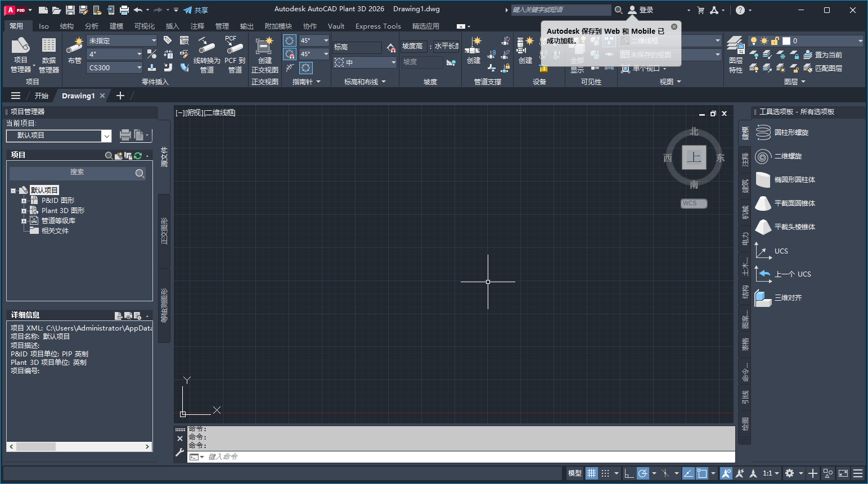
Task: Click the 模型 model space button
Action: 574,473
